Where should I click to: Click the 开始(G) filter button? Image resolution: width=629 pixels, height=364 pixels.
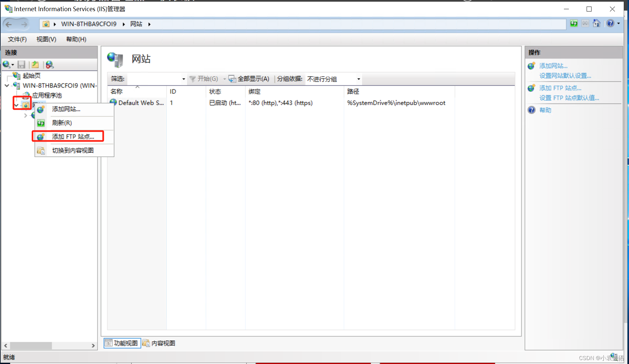point(204,79)
